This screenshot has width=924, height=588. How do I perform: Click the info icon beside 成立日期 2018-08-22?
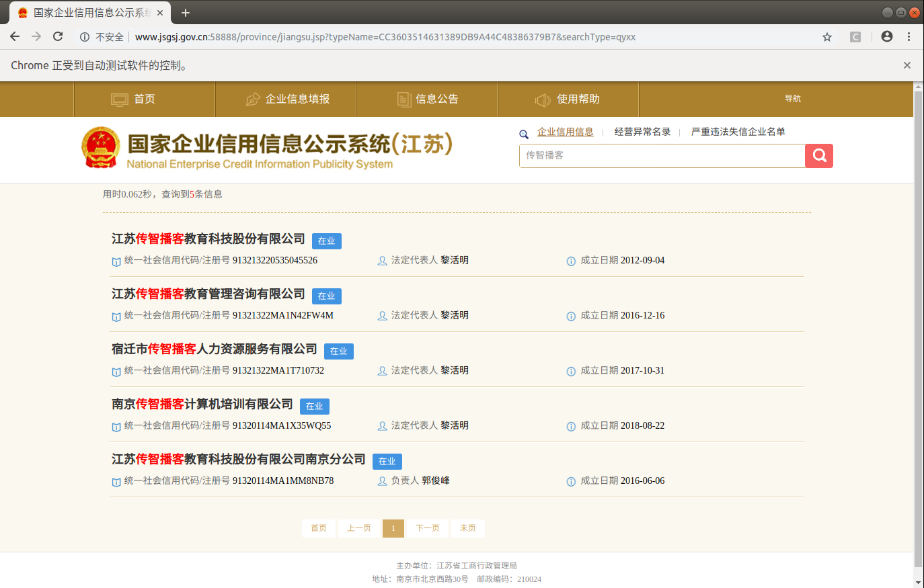(571, 426)
